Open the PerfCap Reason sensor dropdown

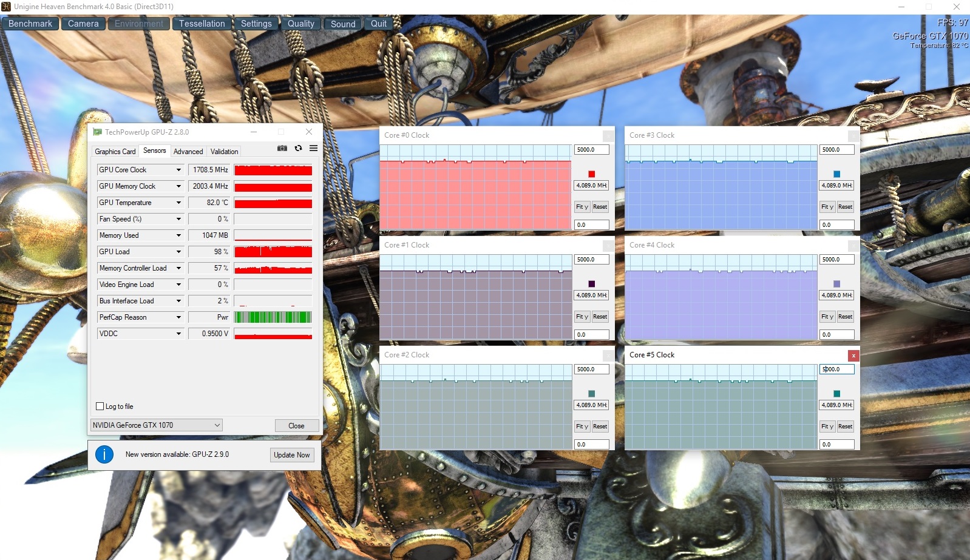point(178,317)
